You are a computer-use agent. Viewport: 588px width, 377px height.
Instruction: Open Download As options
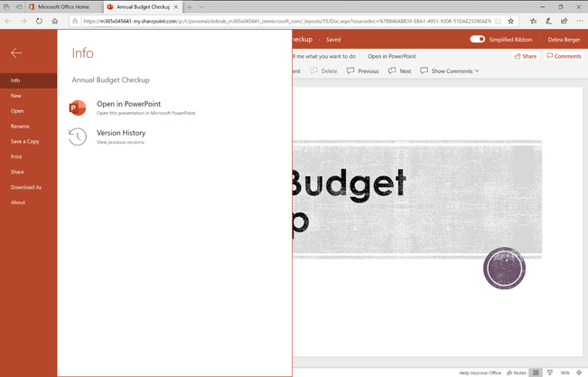[x=29, y=187]
